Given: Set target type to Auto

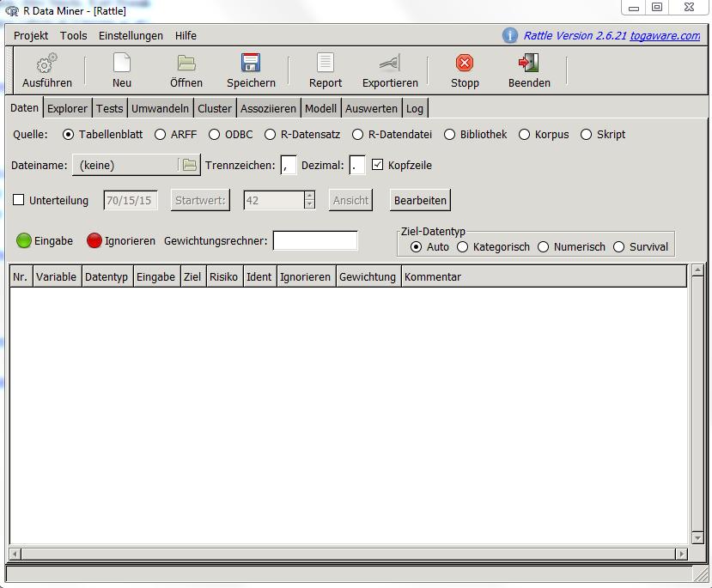Looking at the screenshot, I should point(416,247).
